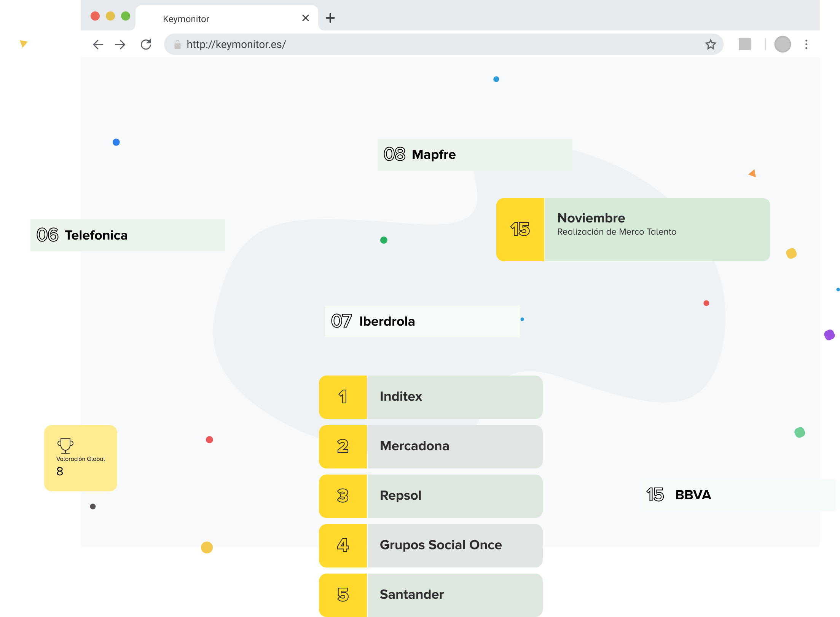Click the Noviembre event heading

(591, 218)
